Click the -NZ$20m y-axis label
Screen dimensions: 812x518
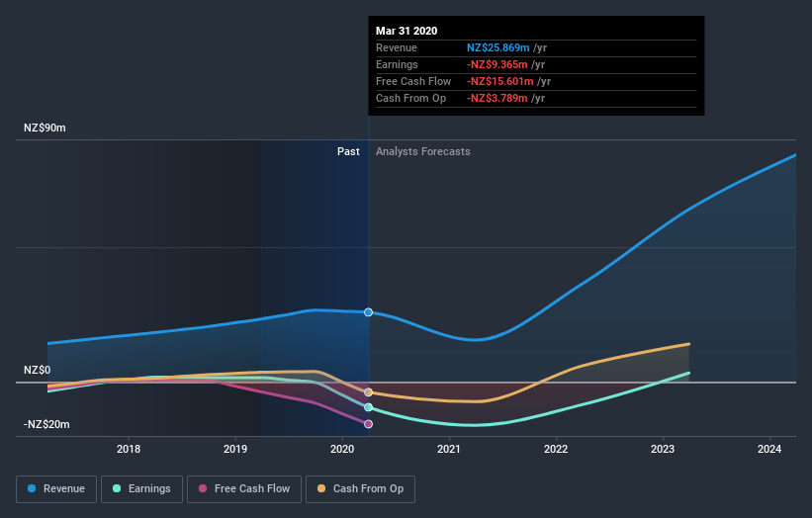pyautogui.click(x=46, y=424)
